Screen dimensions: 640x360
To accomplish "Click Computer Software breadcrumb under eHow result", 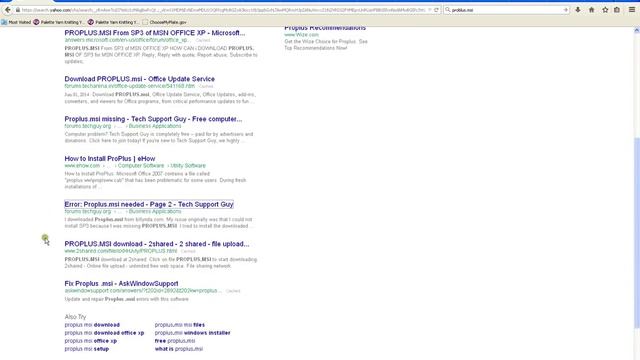I will (141, 166).
